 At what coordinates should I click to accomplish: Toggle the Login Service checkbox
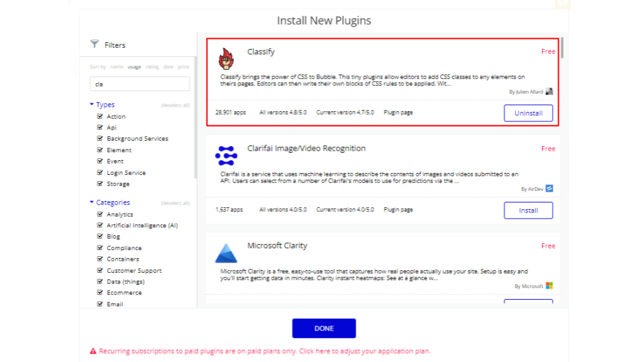pos(100,172)
